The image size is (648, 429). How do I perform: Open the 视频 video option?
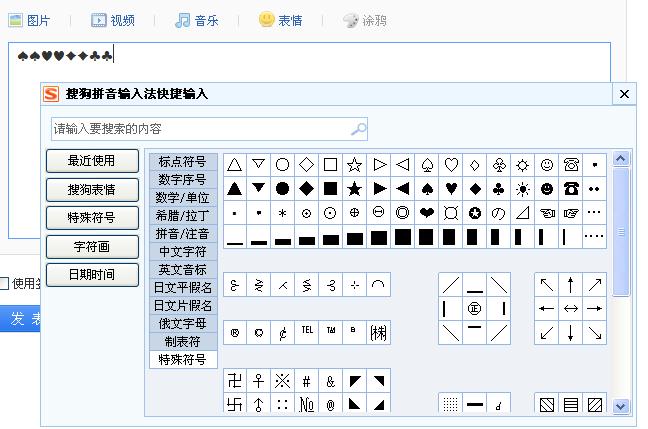tap(113, 20)
